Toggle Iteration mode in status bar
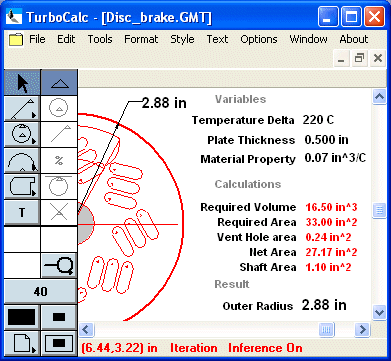 (x=194, y=348)
